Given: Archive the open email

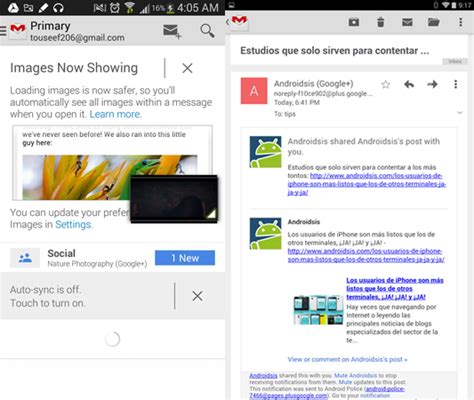Looking at the screenshot, I should coord(354,22).
